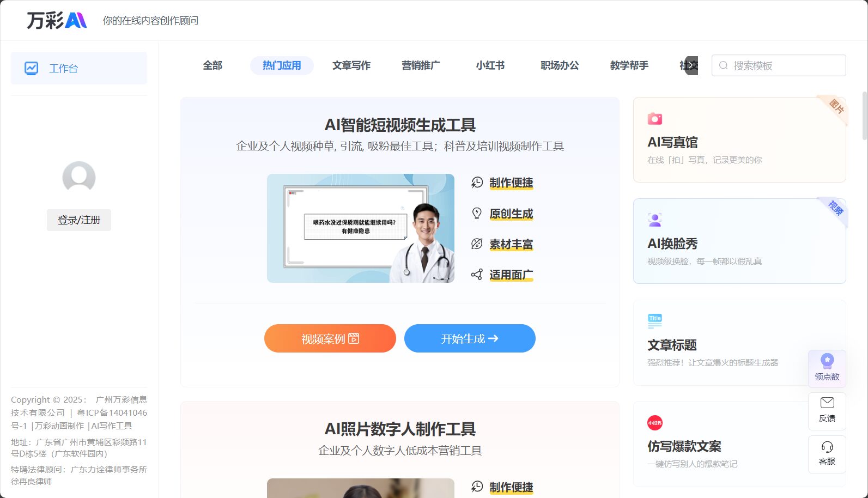This screenshot has height=498, width=868.
Task: Click the AI换脸秀 face icon
Action: pyautogui.click(x=655, y=220)
